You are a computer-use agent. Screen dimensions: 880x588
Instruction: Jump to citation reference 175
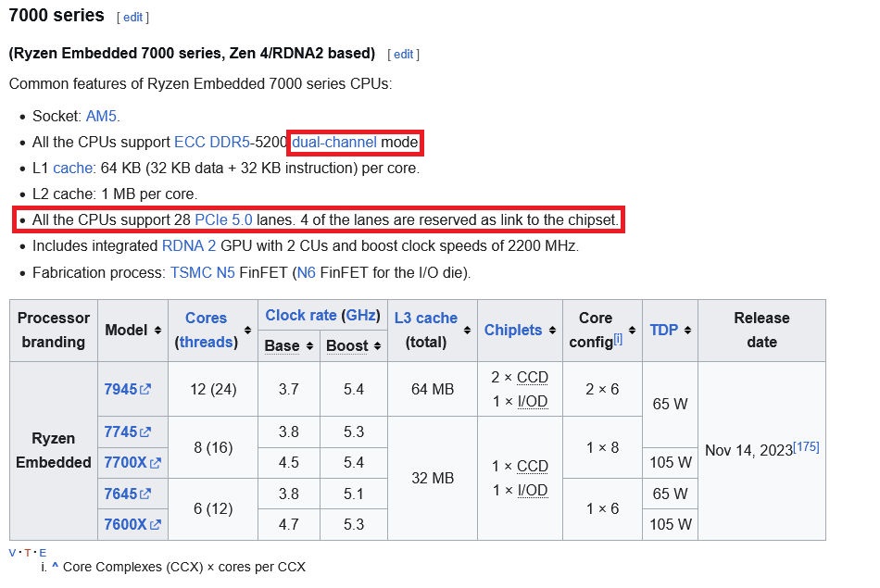[806, 447]
